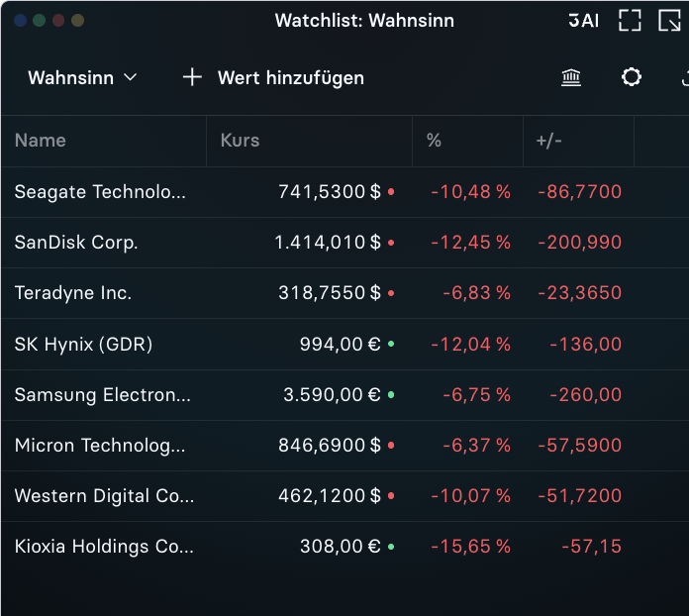This screenshot has height=616, width=689.
Task: Open Micron Technology entry
Action: click(x=344, y=446)
